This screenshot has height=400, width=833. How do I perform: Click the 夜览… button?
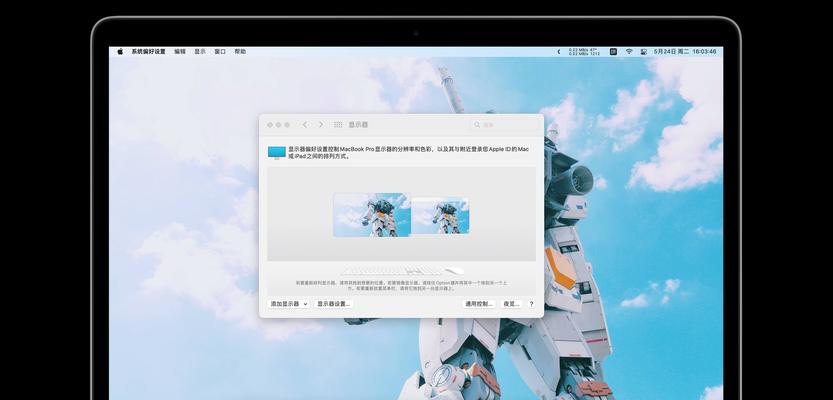click(511, 304)
